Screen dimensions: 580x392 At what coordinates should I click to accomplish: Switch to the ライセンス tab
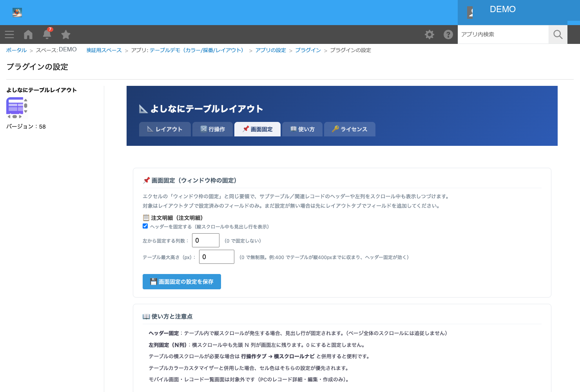pyautogui.click(x=350, y=129)
